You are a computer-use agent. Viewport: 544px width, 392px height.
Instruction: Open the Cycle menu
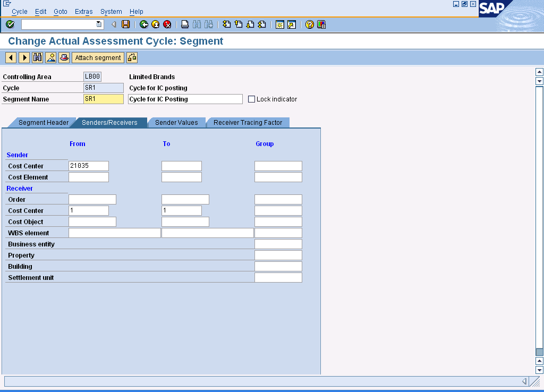(x=20, y=12)
